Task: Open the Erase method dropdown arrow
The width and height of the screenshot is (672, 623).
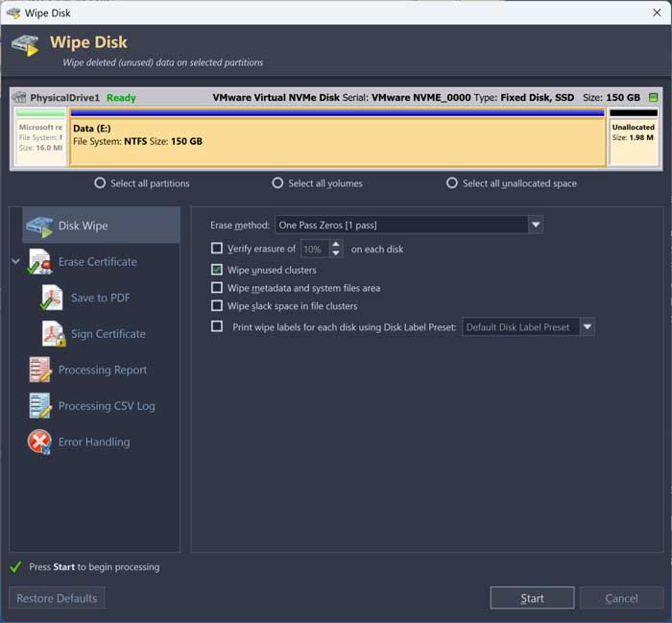Action: (x=536, y=225)
